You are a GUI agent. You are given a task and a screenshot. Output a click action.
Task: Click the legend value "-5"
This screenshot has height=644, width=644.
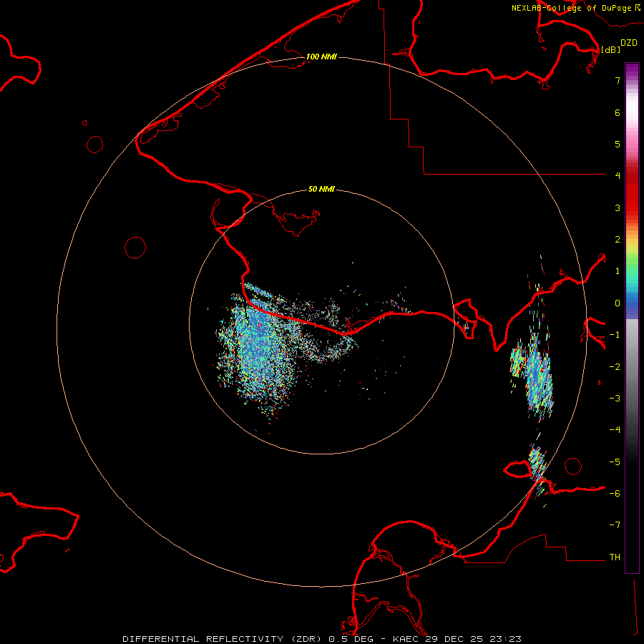tap(615, 462)
